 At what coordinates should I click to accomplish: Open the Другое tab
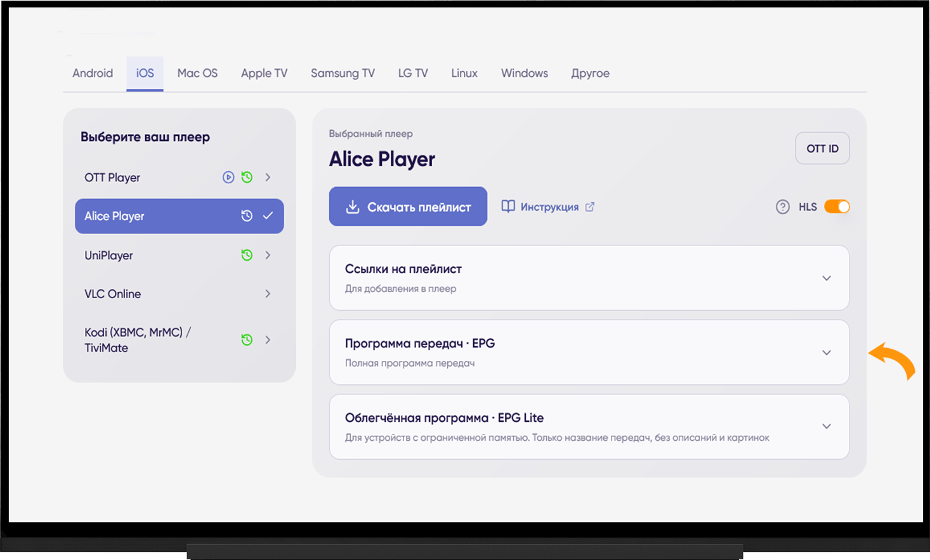[x=591, y=74]
